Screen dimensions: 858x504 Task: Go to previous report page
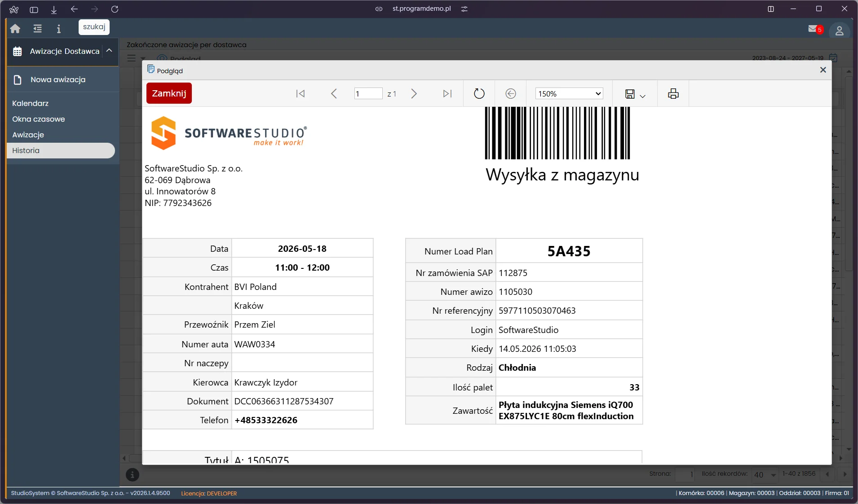[334, 93]
